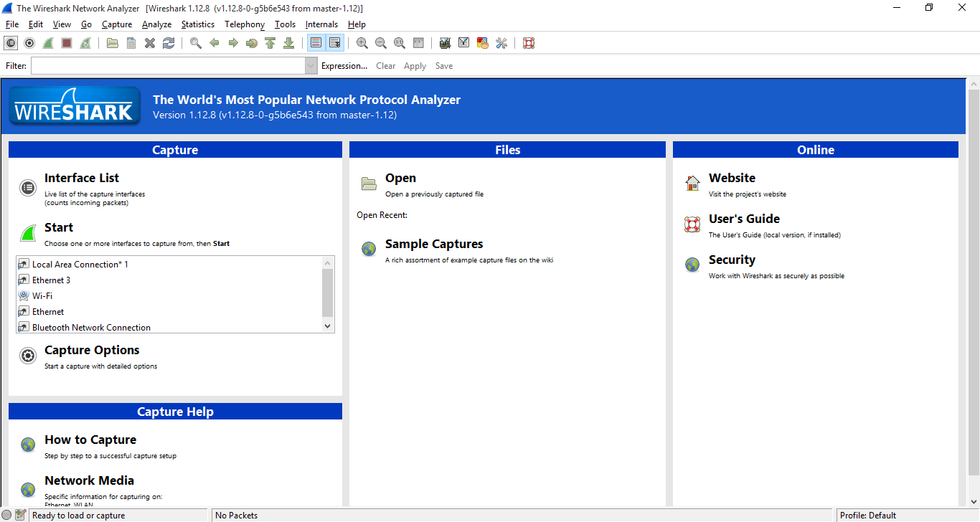This screenshot has height=522, width=980.
Task: Toggle auto scroll in live capture
Action: [334, 43]
